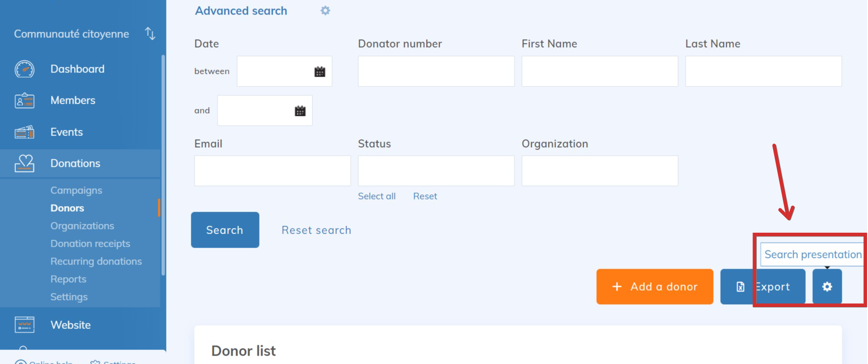The height and width of the screenshot is (364, 868).
Task: Export the donor list
Action: [762, 286]
